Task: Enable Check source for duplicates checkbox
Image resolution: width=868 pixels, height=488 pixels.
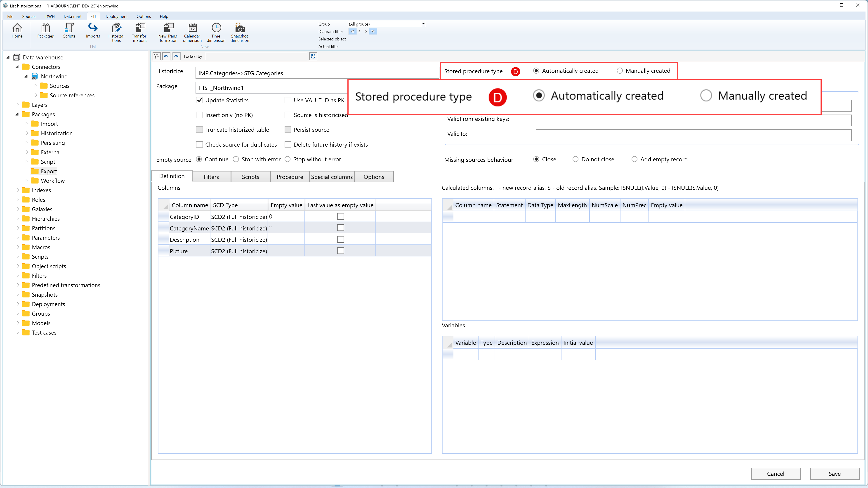Action: click(x=199, y=145)
